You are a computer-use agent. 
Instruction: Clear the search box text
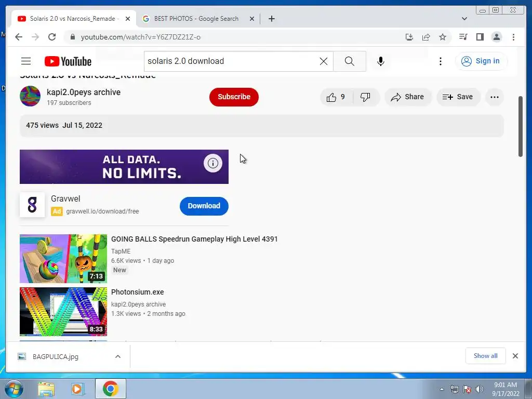click(x=324, y=61)
